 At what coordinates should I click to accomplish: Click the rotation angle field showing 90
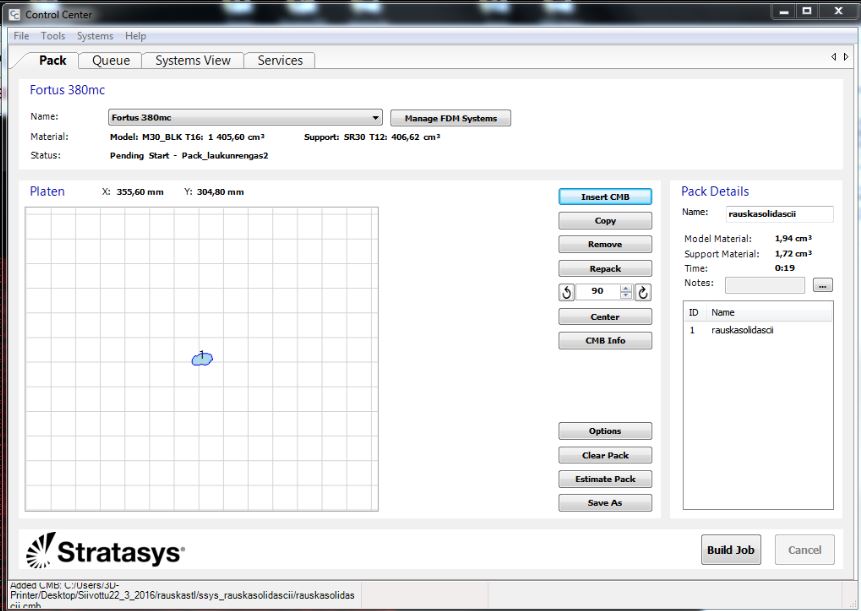[597, 292]
